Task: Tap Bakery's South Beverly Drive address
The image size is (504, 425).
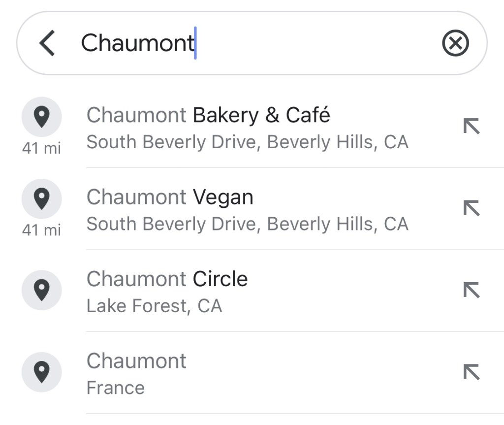Action: point(248,142)
